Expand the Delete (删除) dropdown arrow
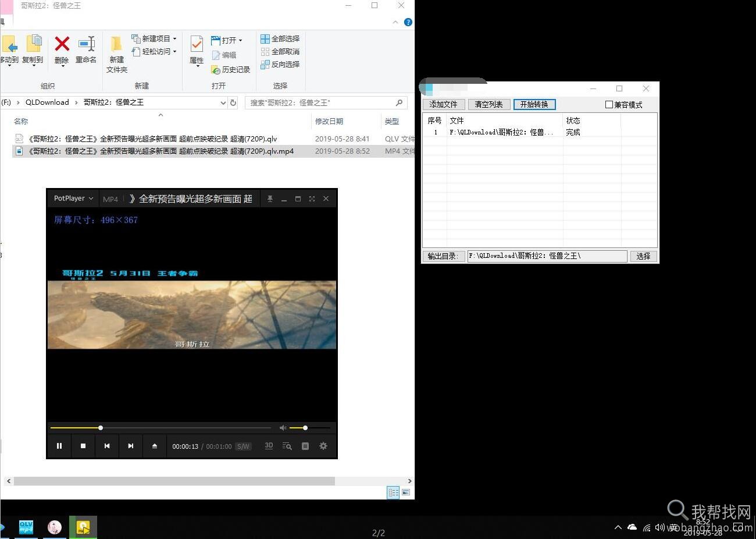 (x=62, y=66)
